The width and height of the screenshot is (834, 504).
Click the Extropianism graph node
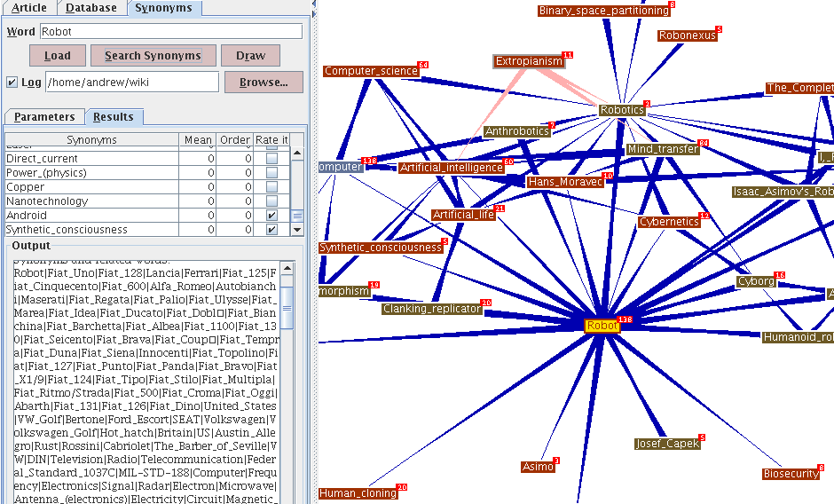coord(529,61)
